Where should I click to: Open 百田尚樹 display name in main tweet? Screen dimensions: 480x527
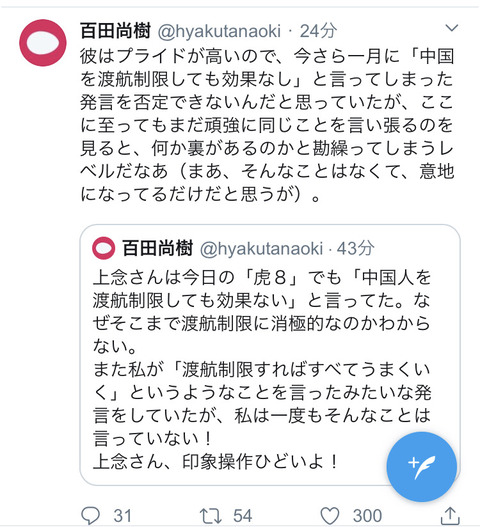click(115, 31)
